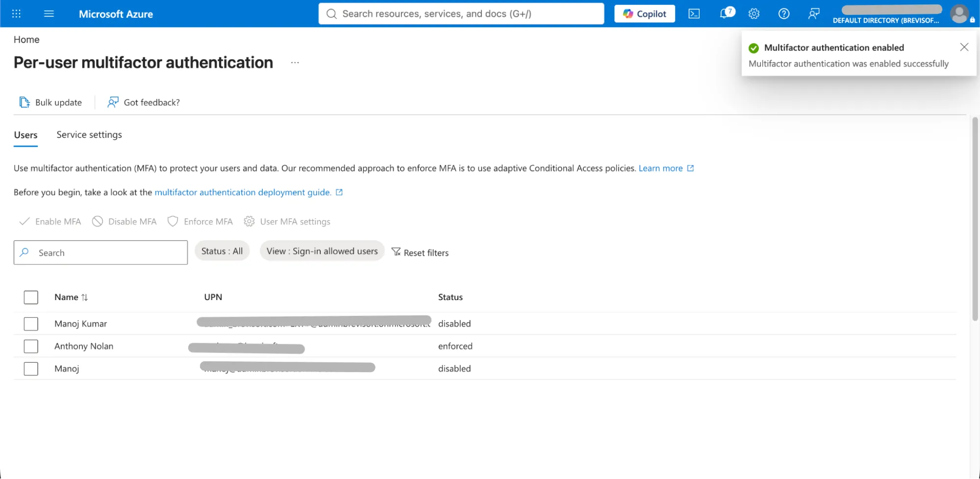Open the Learn more link
980x479 pixels.
[x=666, y=168]
